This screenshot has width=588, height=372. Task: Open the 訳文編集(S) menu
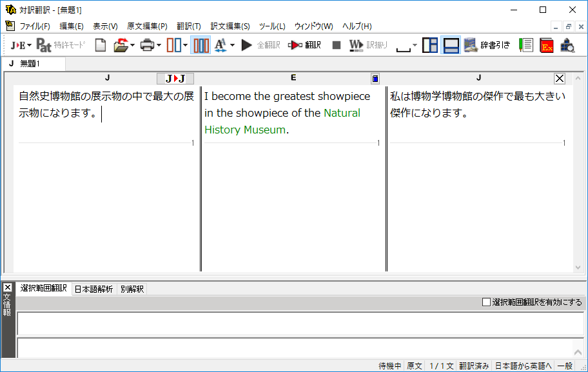click(x=230, y=26)
